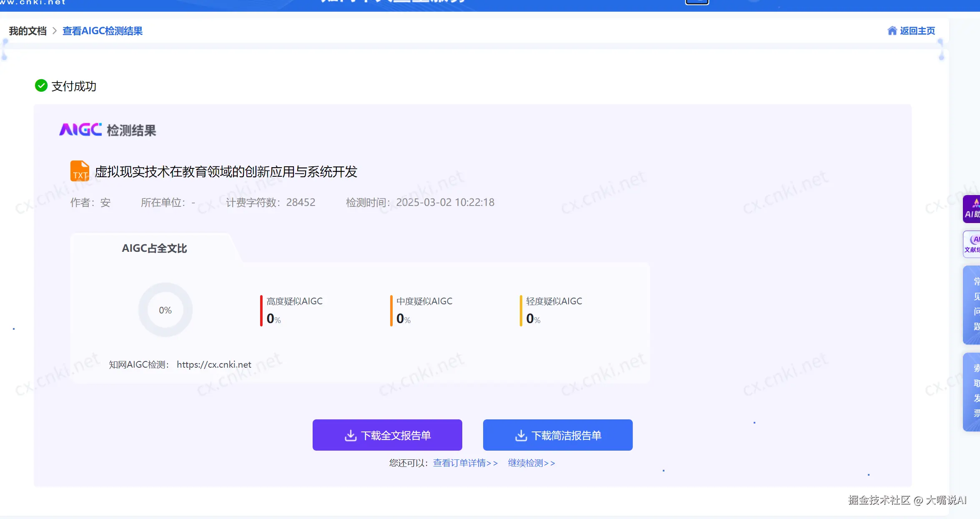The width and height of the screenshot is (980, 519).
Task: Click the orange TXT file icon
Action: pos(80,171)
